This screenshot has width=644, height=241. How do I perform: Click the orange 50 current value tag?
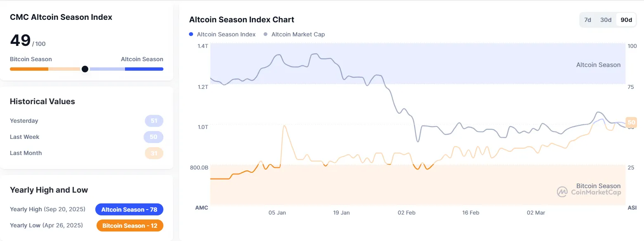point(631,122)
